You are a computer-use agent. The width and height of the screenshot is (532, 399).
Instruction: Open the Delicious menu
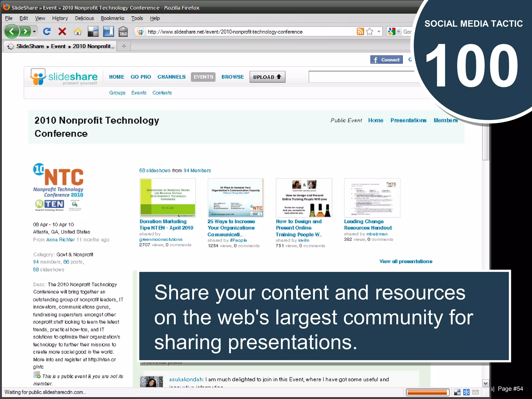coord(84,18)
